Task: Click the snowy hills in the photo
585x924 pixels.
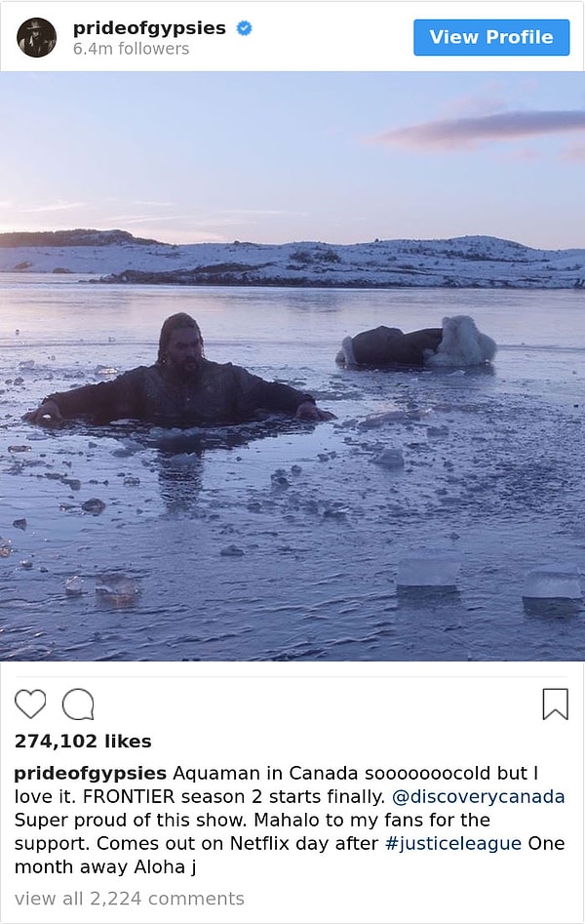Action: (x=292, y=260)
